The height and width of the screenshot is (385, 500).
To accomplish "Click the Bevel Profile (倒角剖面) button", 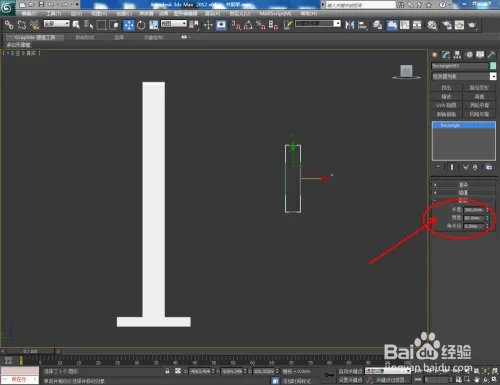I will point(446,114).
